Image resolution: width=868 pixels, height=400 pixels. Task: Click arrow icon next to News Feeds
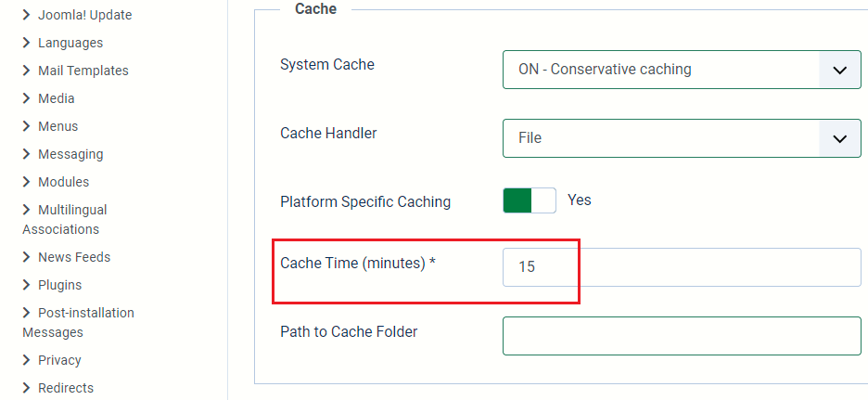point(27,257)
